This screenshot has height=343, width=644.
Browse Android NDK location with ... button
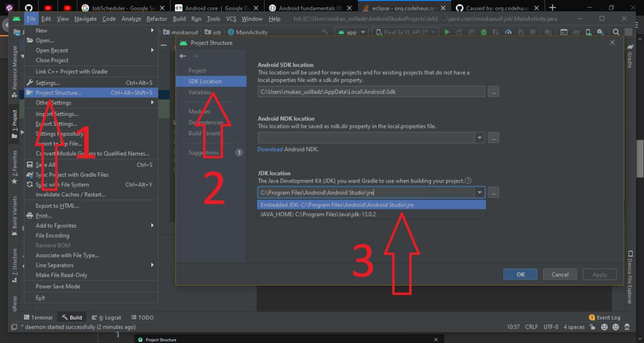pos(494,138)
